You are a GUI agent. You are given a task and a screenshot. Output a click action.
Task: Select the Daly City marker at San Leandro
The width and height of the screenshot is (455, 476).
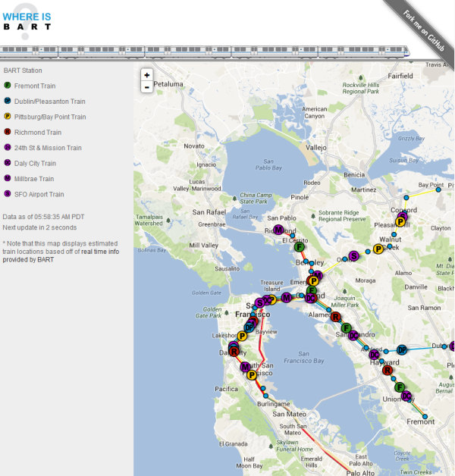(353, 336)
